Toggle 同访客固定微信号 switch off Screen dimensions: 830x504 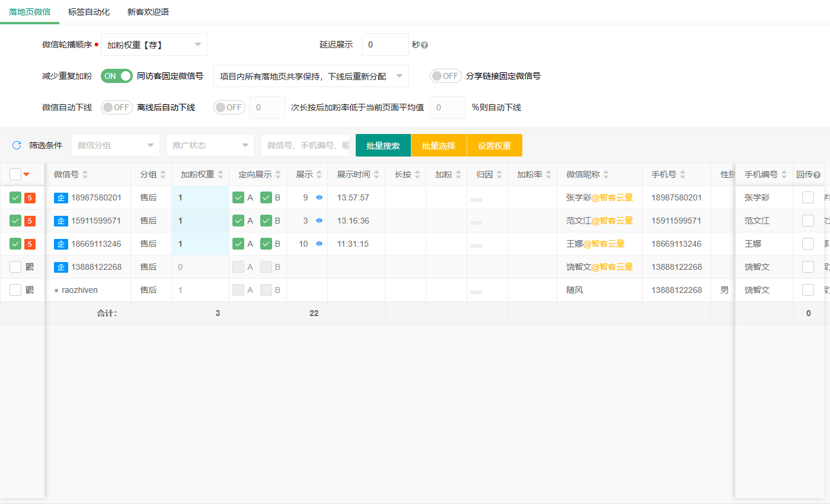click(x=117, y=76)
